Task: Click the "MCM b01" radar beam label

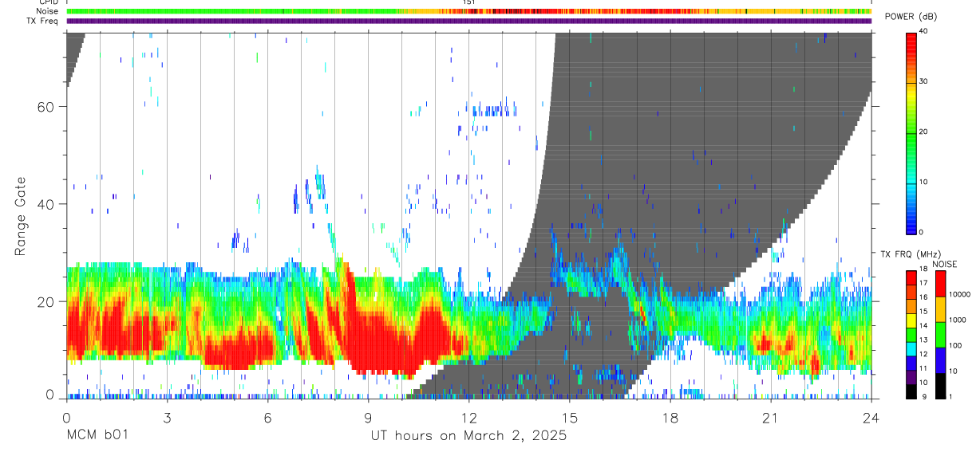Action: point(97,436)
